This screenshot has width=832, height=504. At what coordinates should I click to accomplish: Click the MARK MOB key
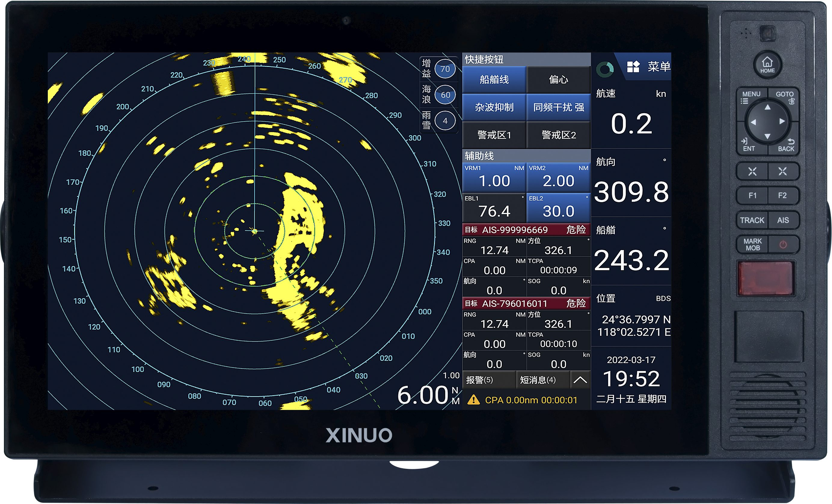click(752, 244)
